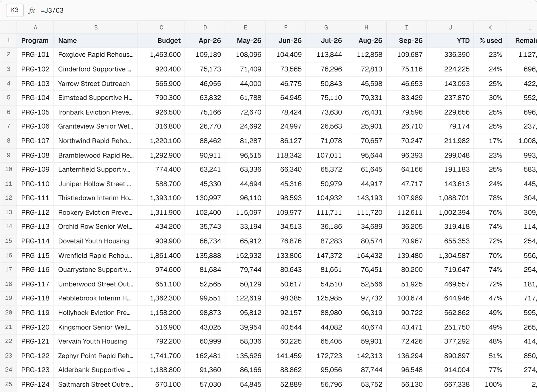
Task: Click Cinderford Supportive name cell
Action: [x=96, y=69]
